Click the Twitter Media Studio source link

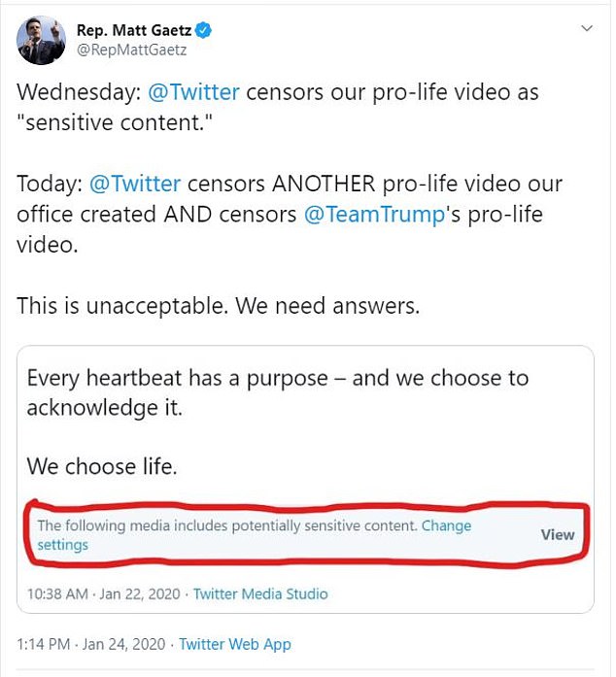pyautogui.click(x=260, y=593)
